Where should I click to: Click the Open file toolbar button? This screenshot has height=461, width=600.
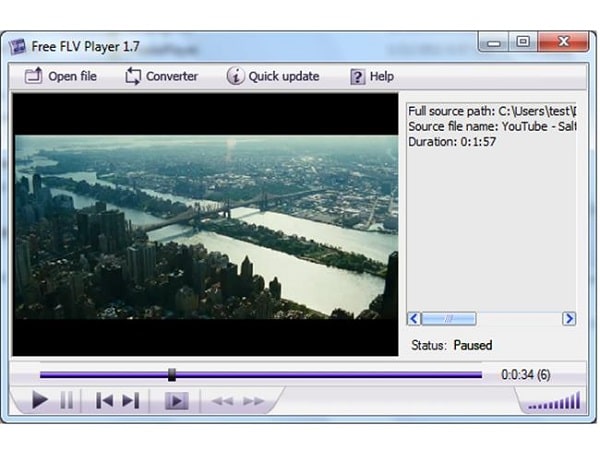tap(60, 76)
